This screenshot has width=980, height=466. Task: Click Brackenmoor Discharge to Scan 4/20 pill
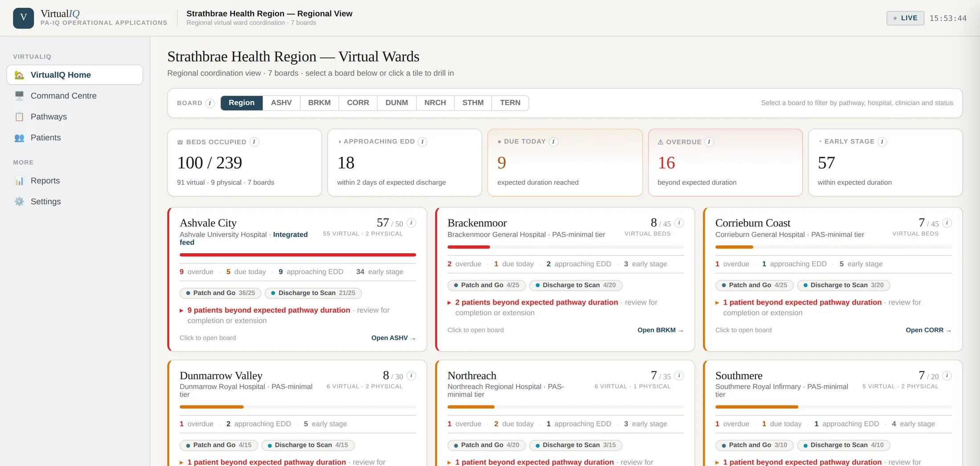coord(576,285)
